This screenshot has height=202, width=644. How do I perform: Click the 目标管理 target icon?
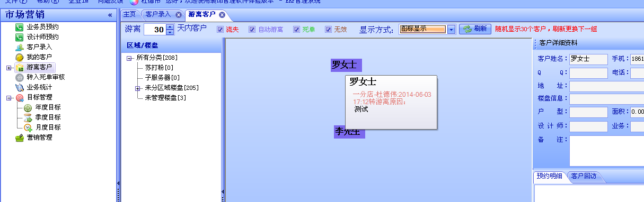20,97
